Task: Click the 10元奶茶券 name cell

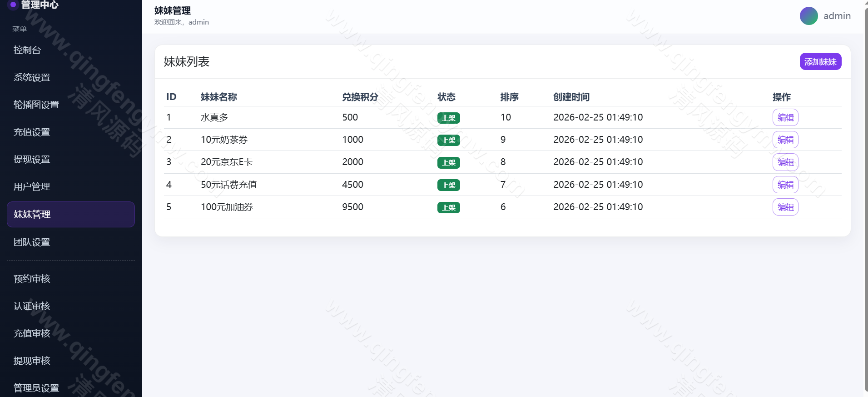Action: [x=224, y=140]
